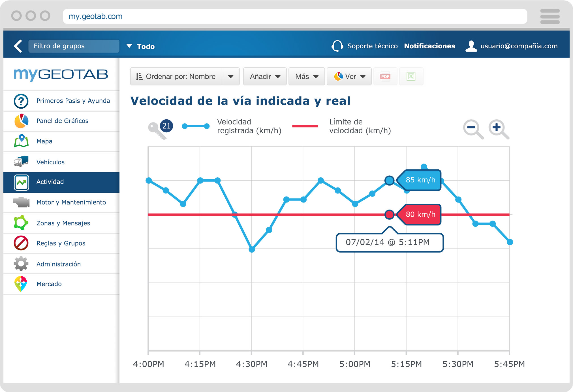The image size is (573, 392).
Task: Click the Vehículos truck icon
Action: (x=21, y=161)
